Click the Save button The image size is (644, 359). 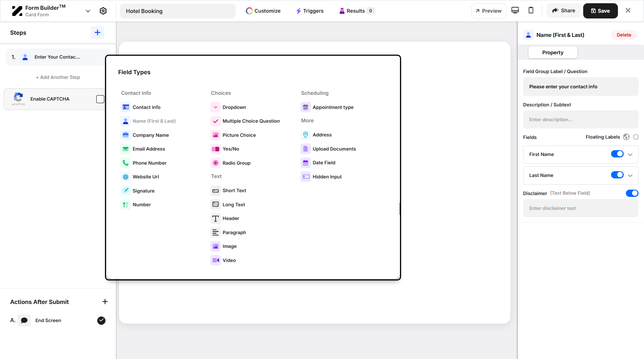coord(600,11)
